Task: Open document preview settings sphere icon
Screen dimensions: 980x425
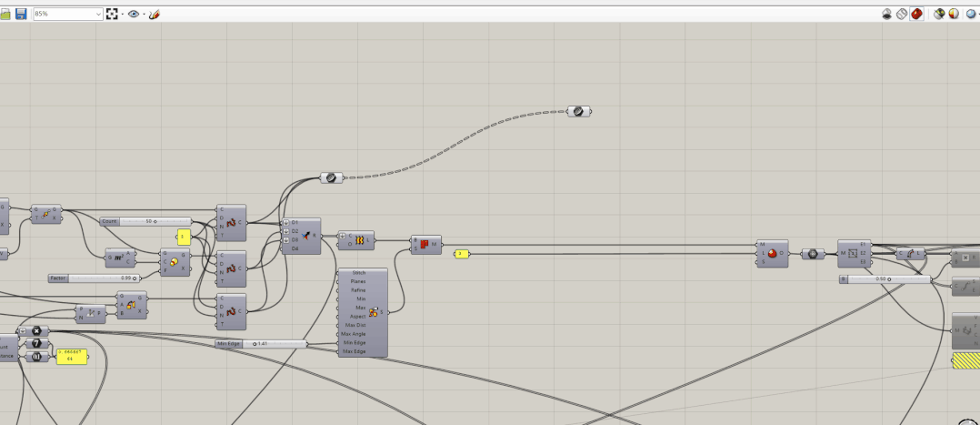Action: 954,14
